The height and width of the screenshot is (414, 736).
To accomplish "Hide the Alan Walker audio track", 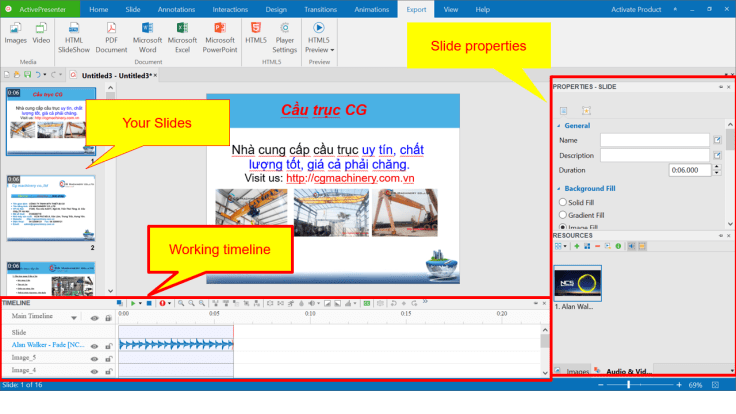I will (94, 346).
